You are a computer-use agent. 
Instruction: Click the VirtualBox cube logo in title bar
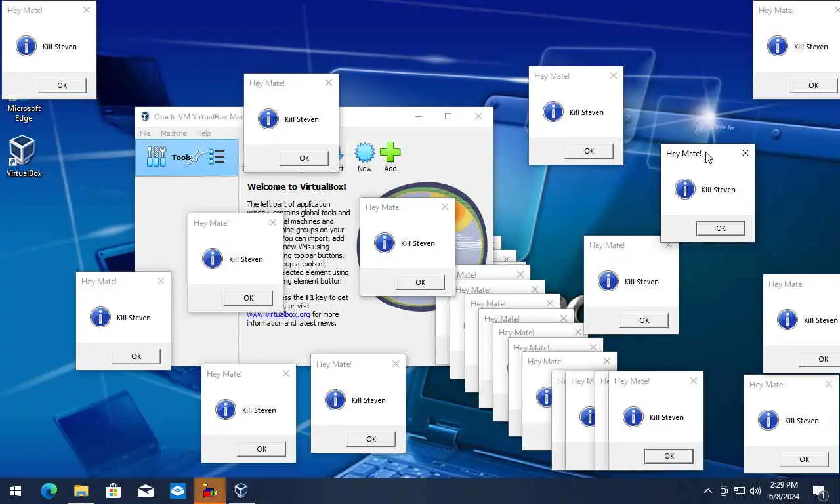(145, 116)
